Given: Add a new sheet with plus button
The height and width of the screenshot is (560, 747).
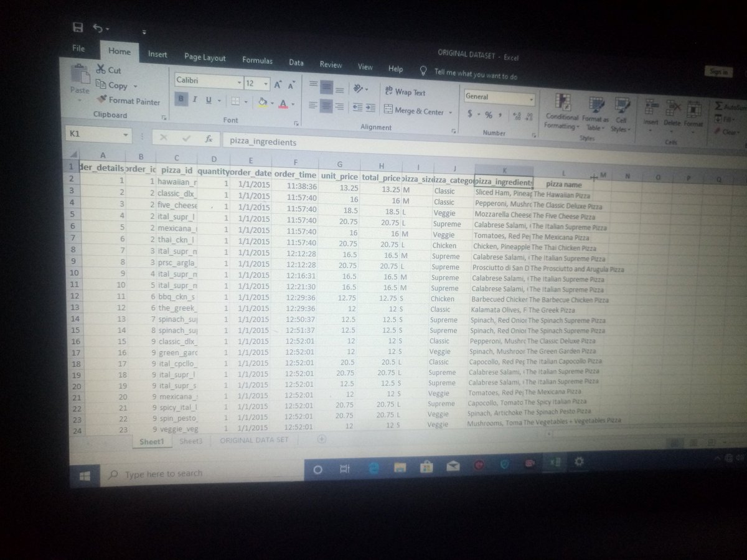Looking at the screenshot, I should [321, 439].
